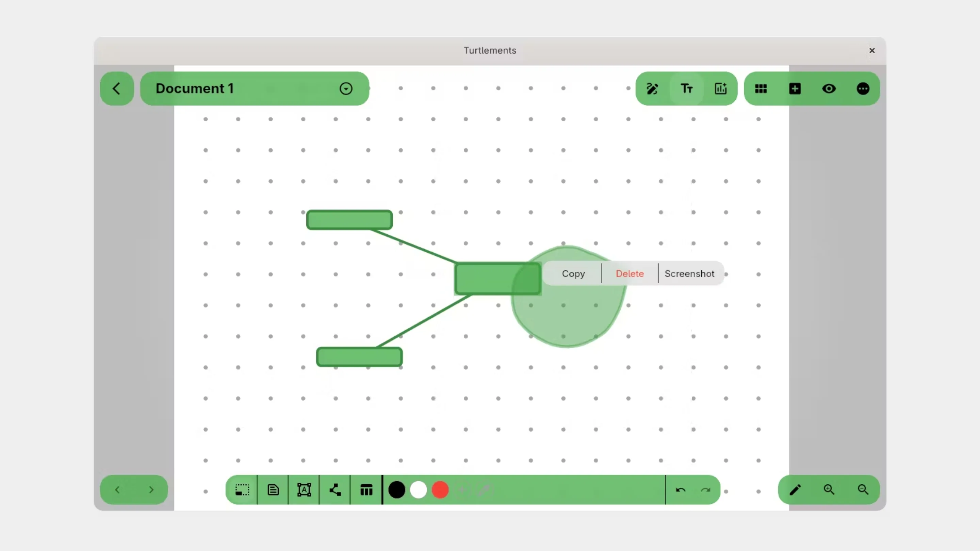Go back using the left chevron

[117, 88]
